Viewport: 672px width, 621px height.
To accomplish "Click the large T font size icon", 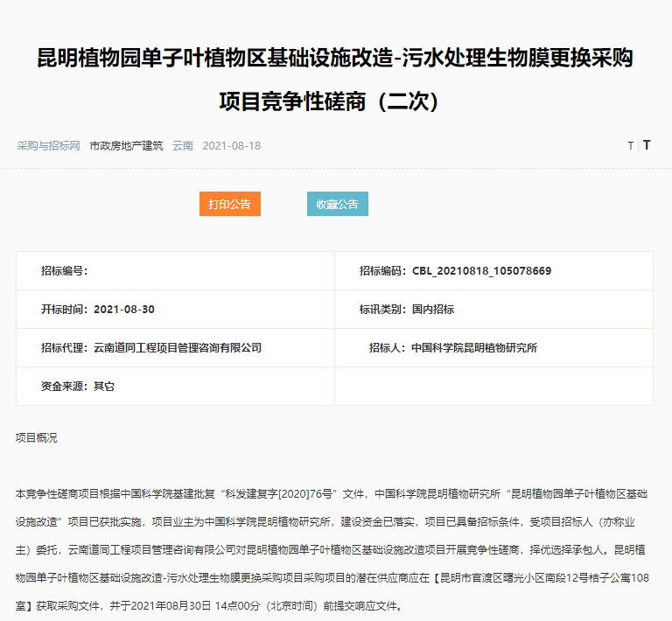I will coord(647,145).
